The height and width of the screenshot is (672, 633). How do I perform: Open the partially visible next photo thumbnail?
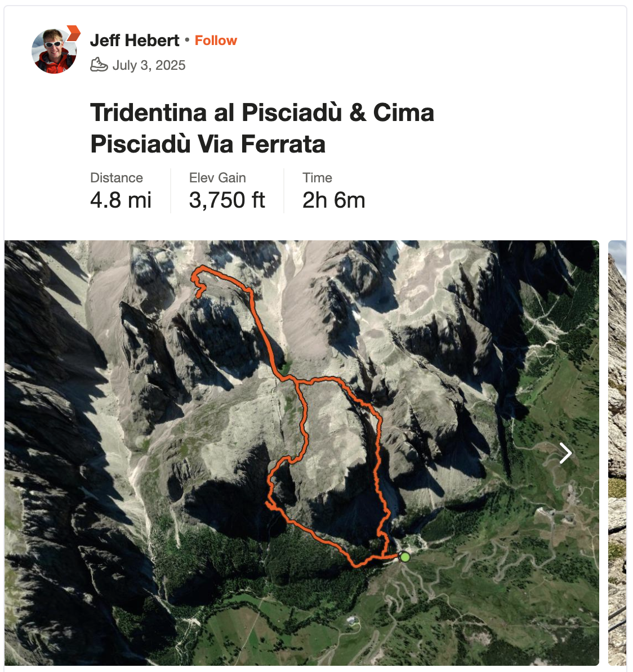click(x=617, y=453)
